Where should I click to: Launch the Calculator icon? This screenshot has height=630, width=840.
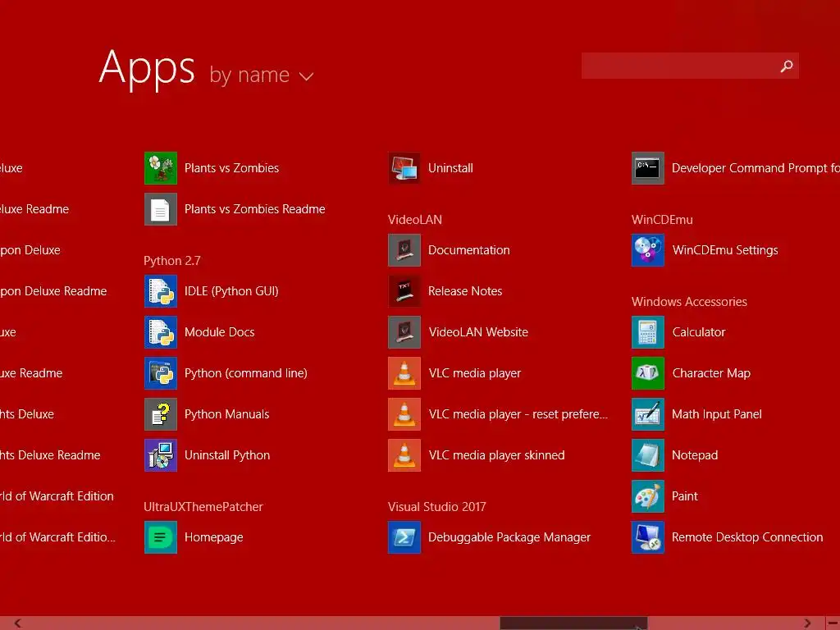pos(648,332)
